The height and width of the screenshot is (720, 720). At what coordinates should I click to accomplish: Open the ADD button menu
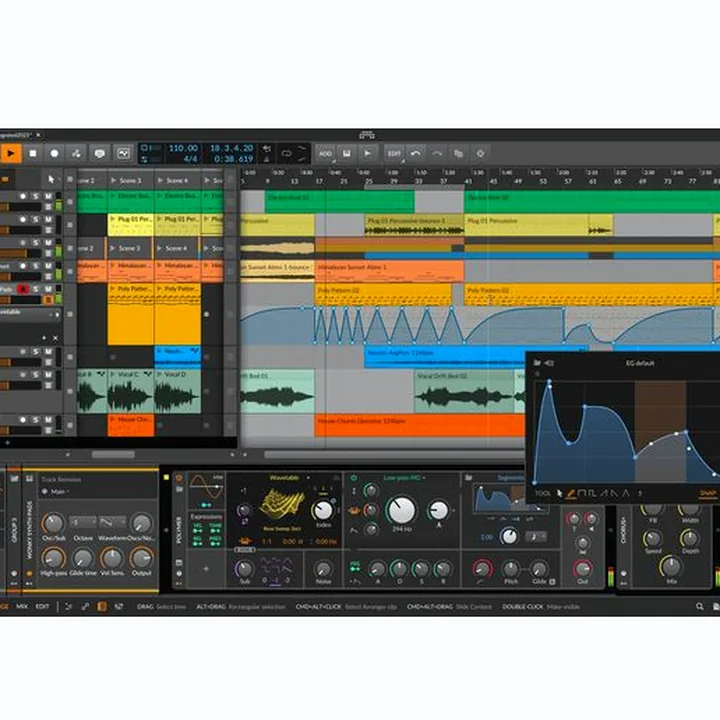pos(325,154)
